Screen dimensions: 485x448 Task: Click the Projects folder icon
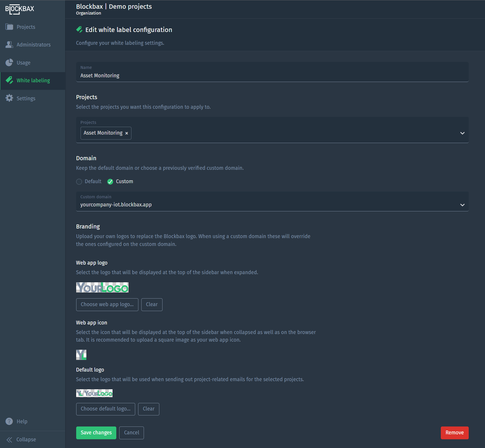pyautogui.click(x=9, y=27)
